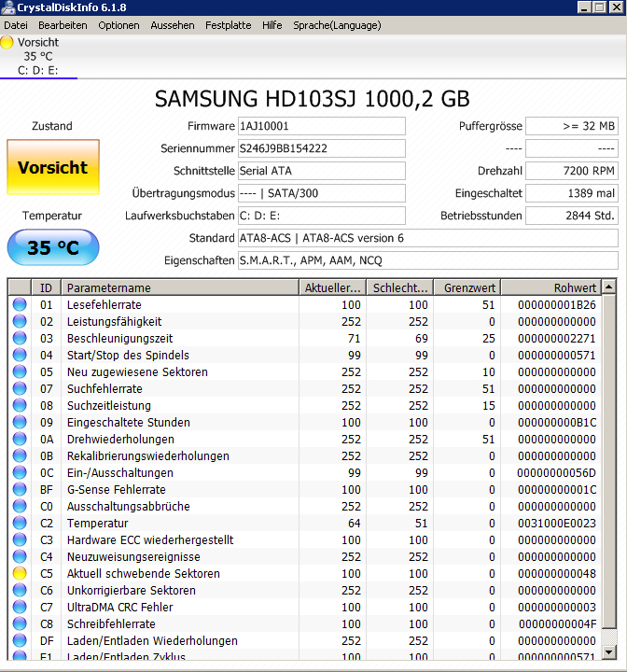Click blue status icon for Start/Stop des Spindels
Viewport: 627px width, 672px height.
(20, 355)
